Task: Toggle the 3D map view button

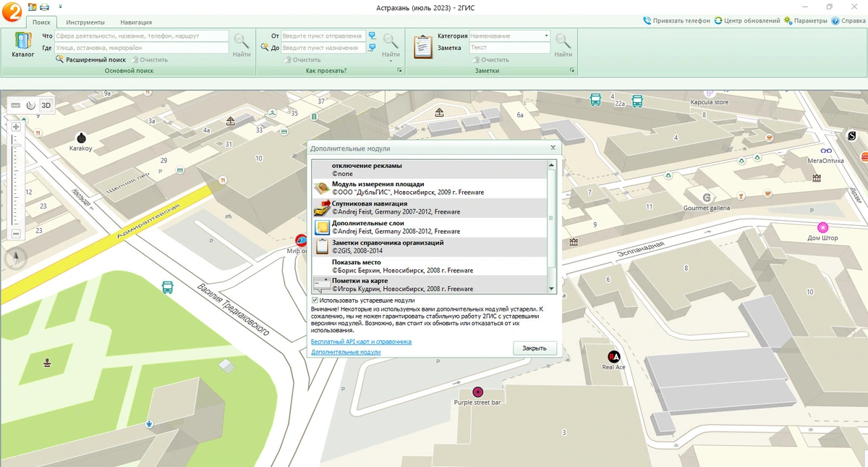Action: tap(46, 105)
